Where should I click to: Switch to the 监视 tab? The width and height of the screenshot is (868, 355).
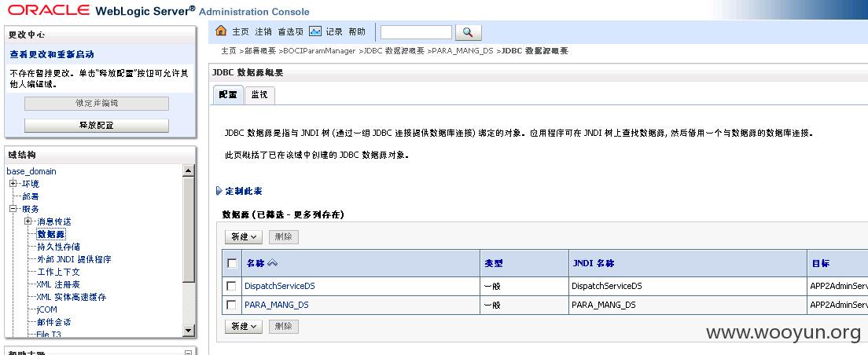[259, 94]
